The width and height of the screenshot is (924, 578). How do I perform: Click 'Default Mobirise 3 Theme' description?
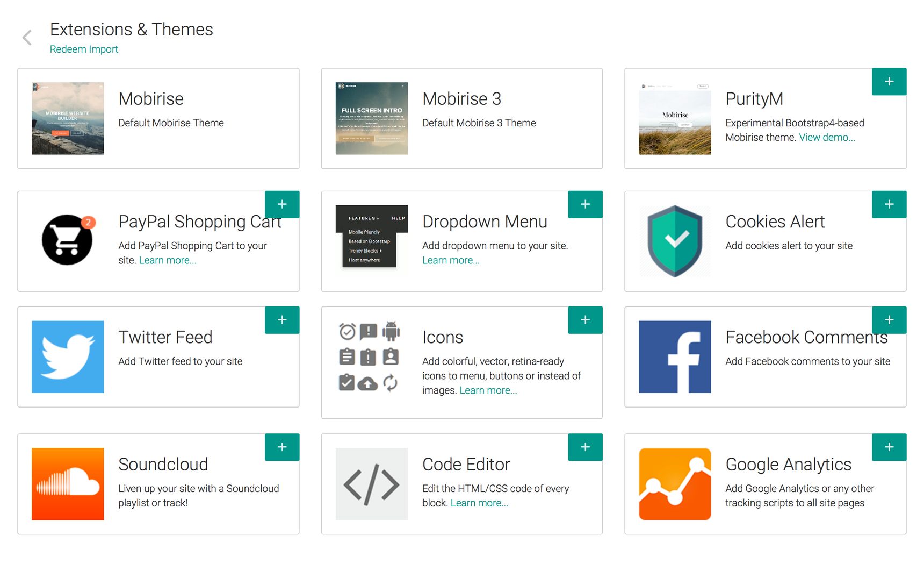coord(479,123)
